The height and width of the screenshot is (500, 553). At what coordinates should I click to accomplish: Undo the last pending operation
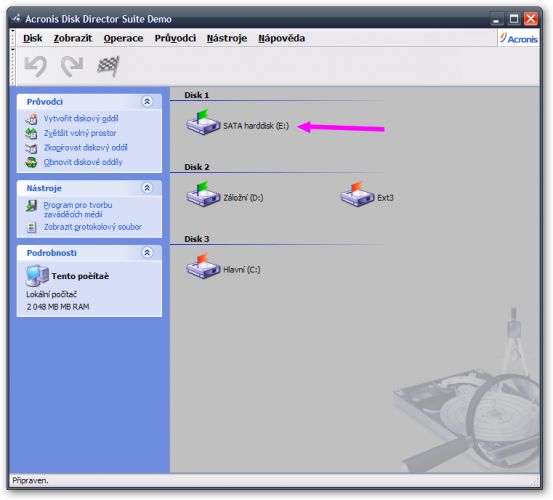[36, 66]
